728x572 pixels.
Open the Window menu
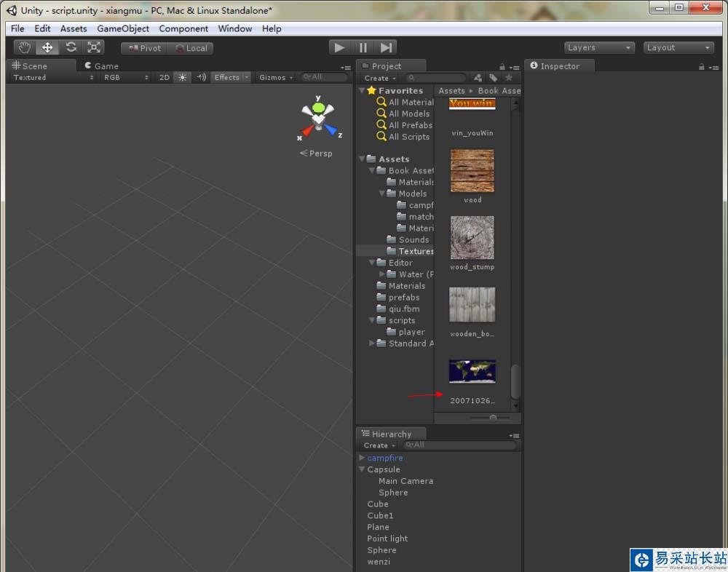click(x=235, y=29)
